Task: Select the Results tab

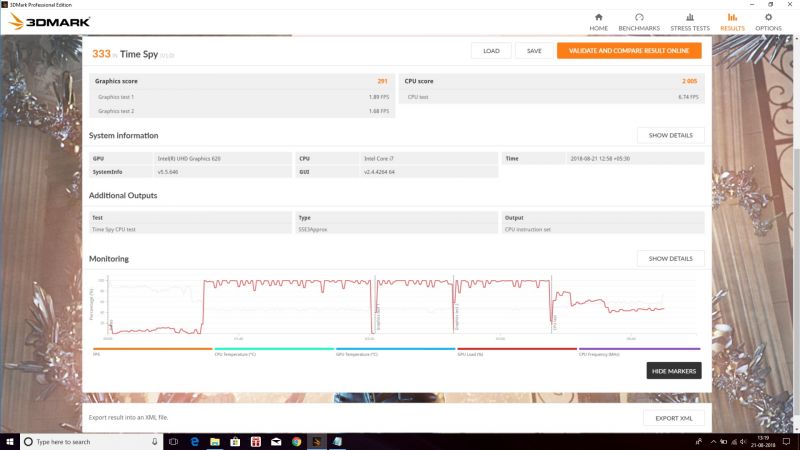Action: [732, 22]
